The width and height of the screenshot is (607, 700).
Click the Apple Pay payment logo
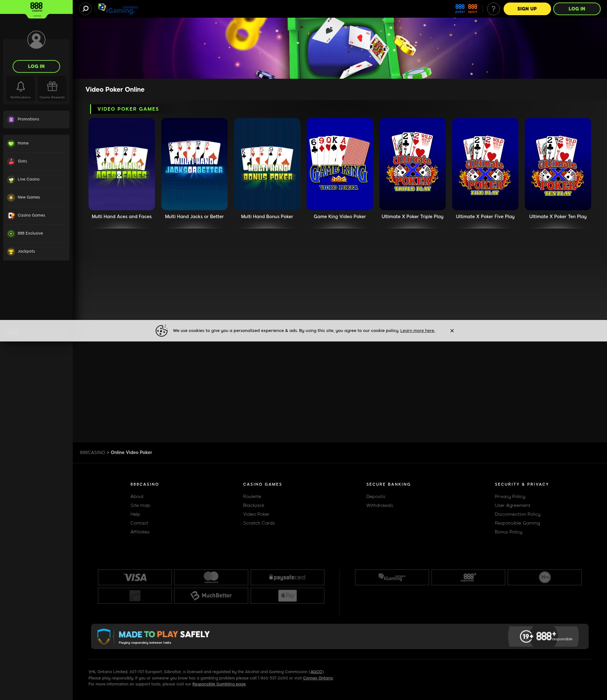click(287, 596)
